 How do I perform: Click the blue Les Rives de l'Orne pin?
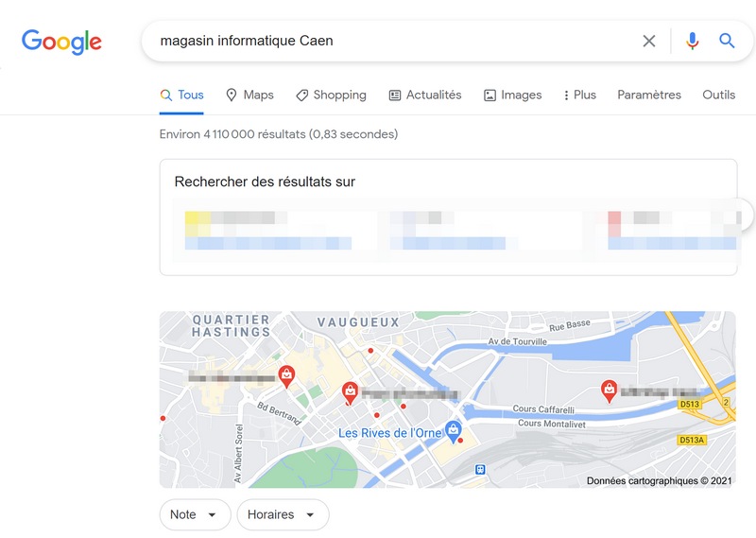(453, 431)
